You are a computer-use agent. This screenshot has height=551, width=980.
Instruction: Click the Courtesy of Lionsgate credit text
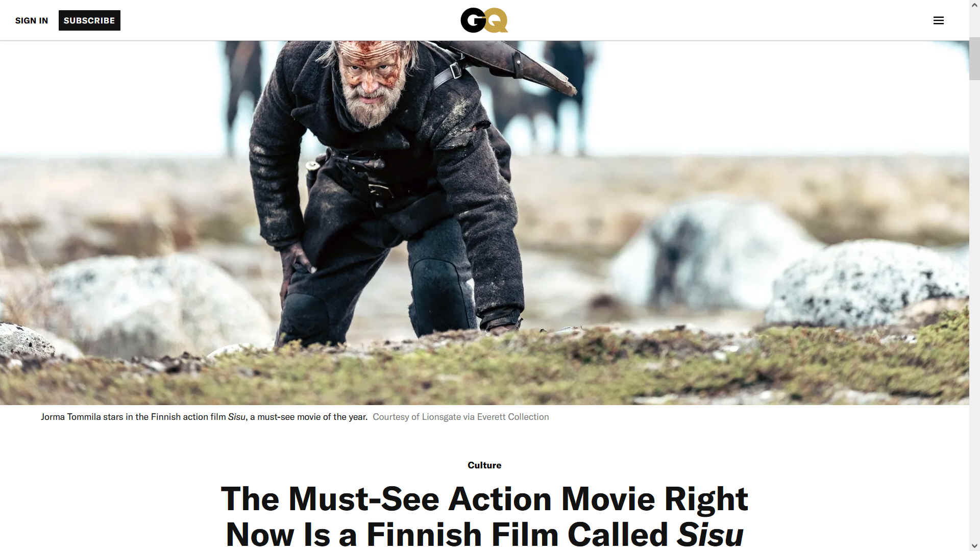click(461, 417)
